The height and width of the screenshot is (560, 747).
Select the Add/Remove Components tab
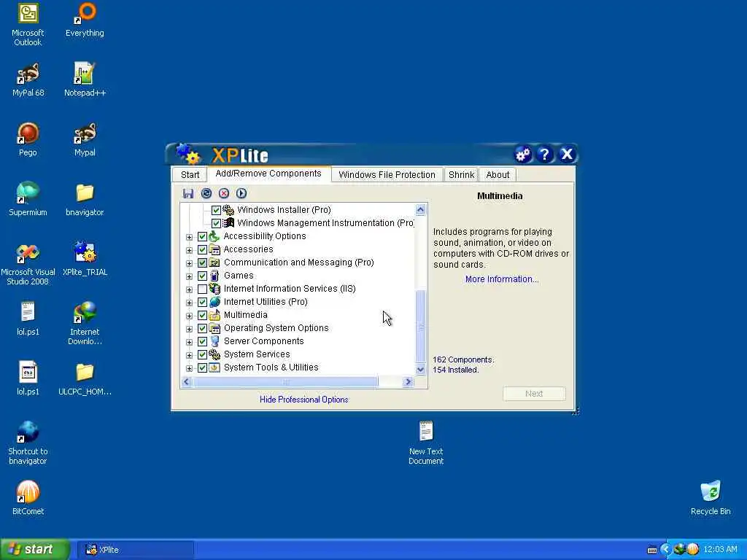coord(268,174)
